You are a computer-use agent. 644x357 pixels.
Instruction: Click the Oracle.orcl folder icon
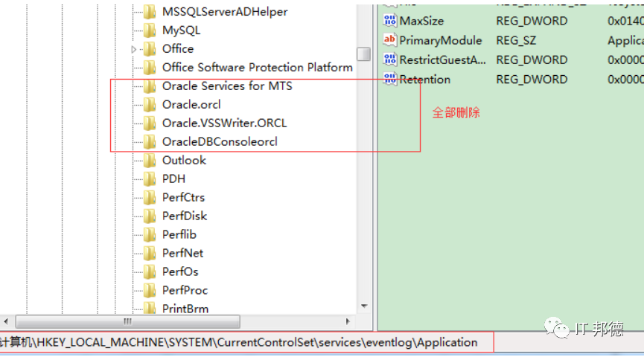tap(150, 105)
